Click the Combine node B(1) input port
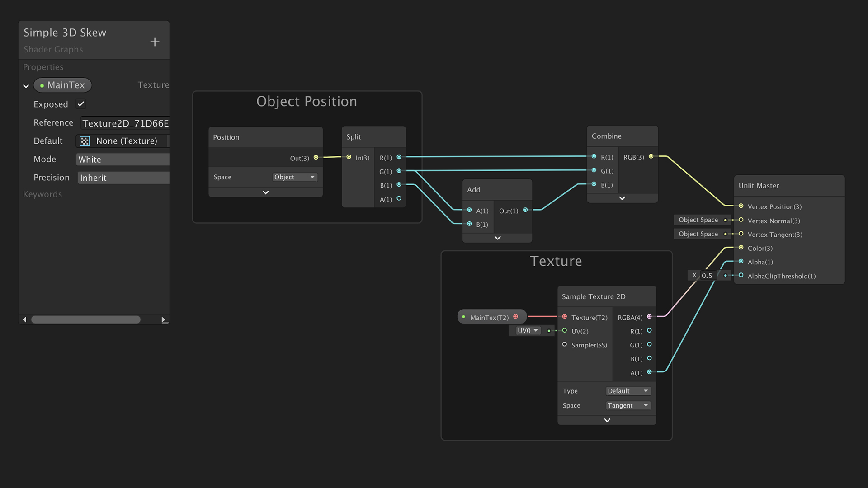This screenshot has width=868, height=488. [594, 184]
